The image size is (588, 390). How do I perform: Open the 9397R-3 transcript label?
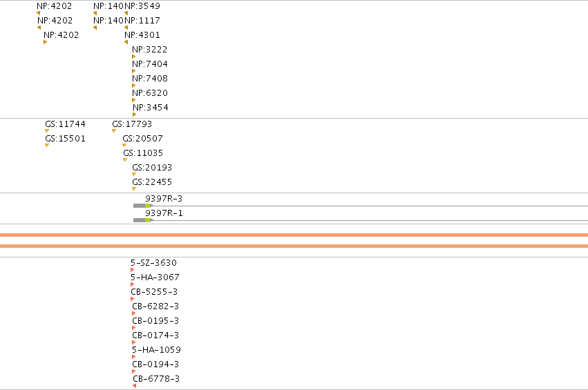(x=164, y=199)
